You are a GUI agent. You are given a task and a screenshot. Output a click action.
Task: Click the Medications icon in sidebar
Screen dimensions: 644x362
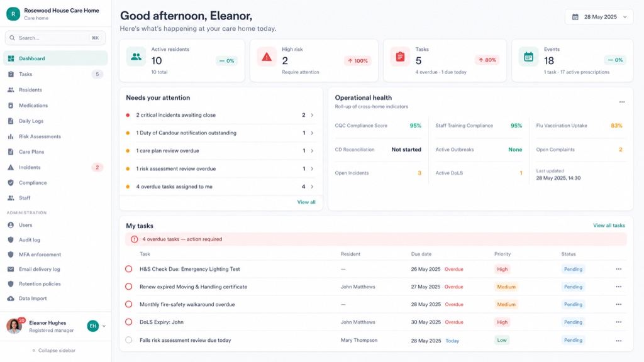pos(11,106)
